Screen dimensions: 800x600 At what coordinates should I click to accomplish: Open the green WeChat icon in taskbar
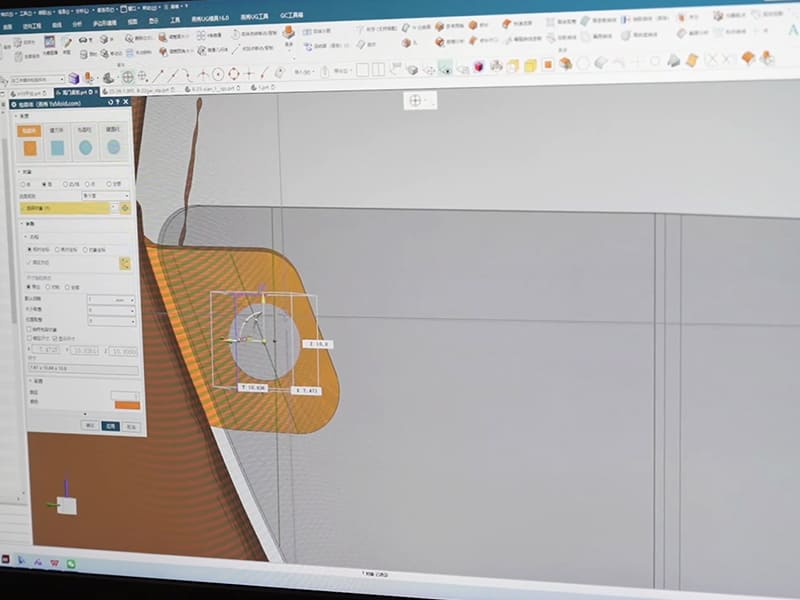click(x=71, y=564)
